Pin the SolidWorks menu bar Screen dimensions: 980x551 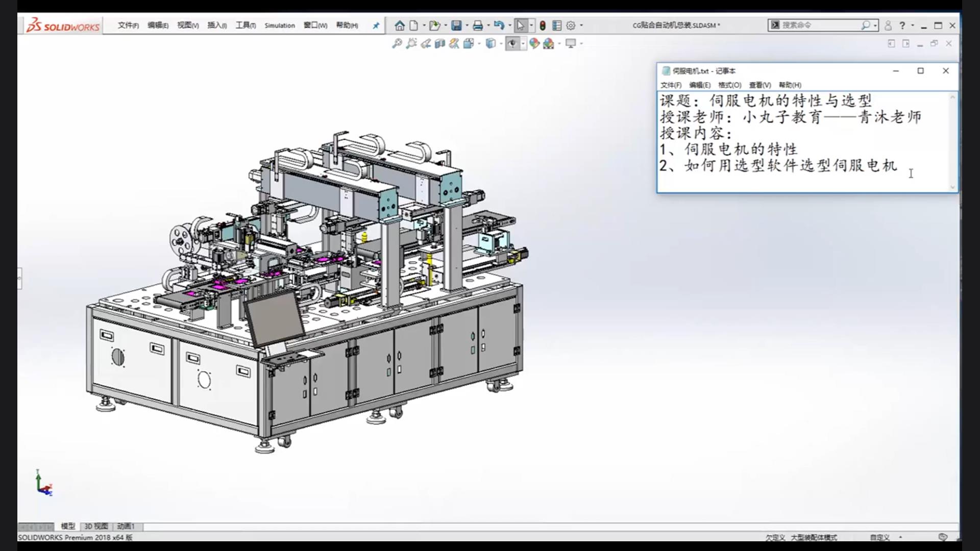[x=376, y=26]
